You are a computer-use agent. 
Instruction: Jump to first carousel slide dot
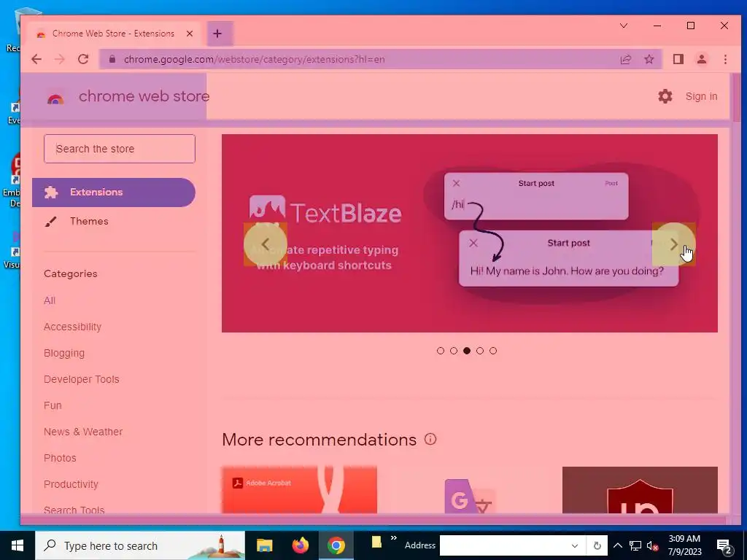coord(440,351)
